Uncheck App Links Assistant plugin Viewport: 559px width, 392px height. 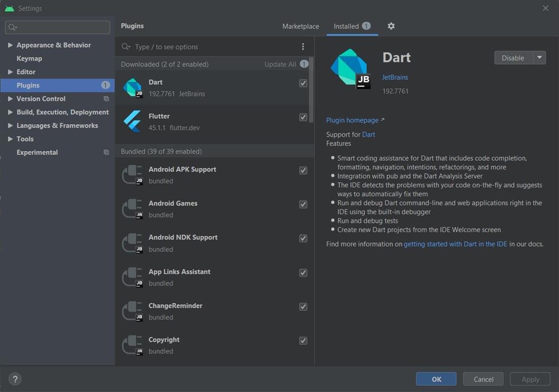click(303, 273)
